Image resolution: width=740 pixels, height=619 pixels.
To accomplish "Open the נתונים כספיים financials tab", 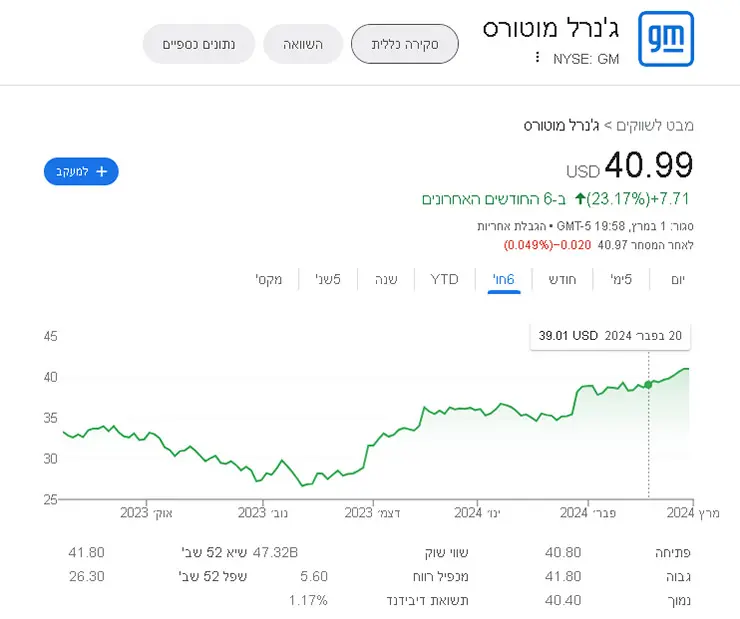I will point(199,44).
